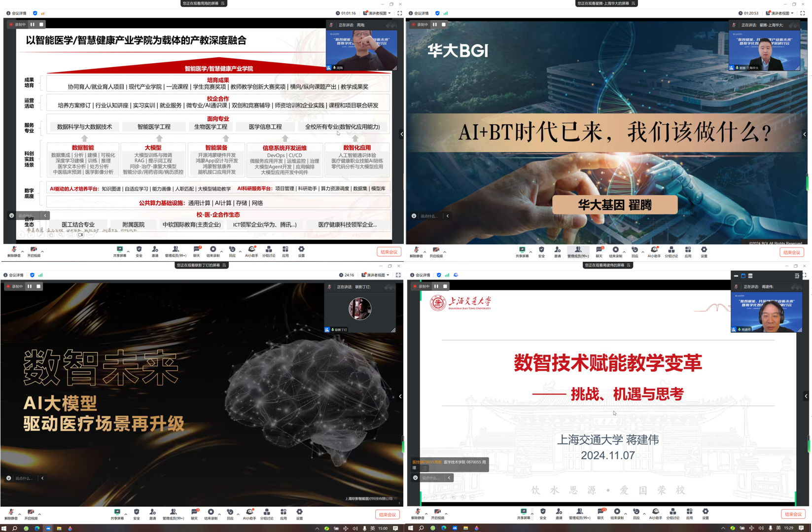This screenshot has height=532, width=812.
Task: Open 设置 gear in the 华大BGI meeting window
Action: 704,251
